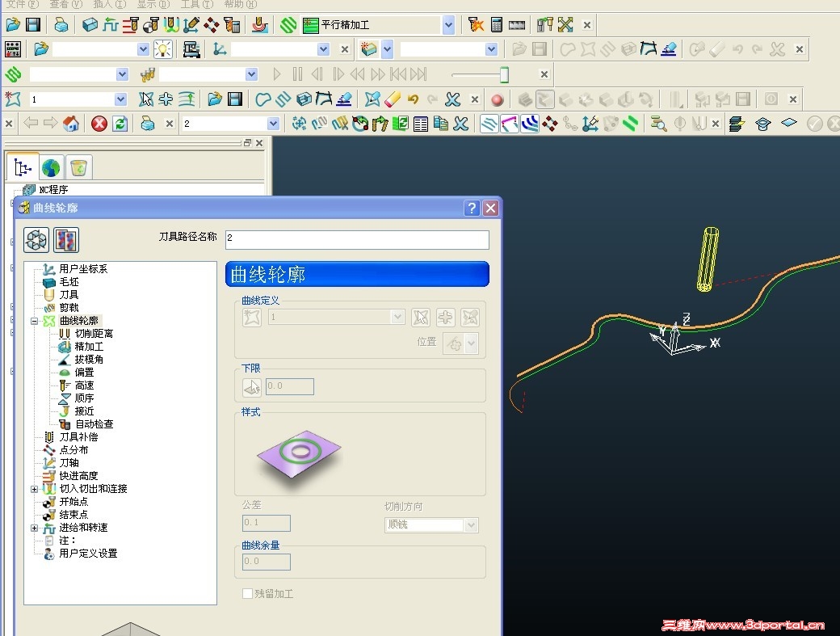Click the second copy-toolpath icon in dialog
840x636 pixels.
[x=66, y=239]
